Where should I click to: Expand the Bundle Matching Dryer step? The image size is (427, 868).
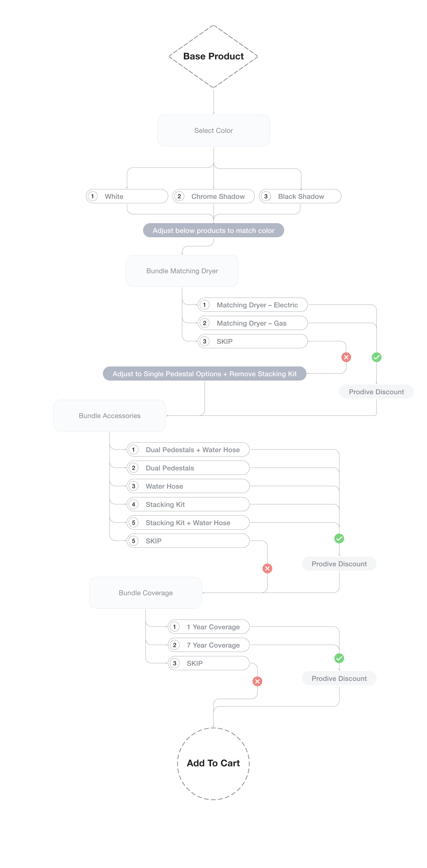[182, 271]
